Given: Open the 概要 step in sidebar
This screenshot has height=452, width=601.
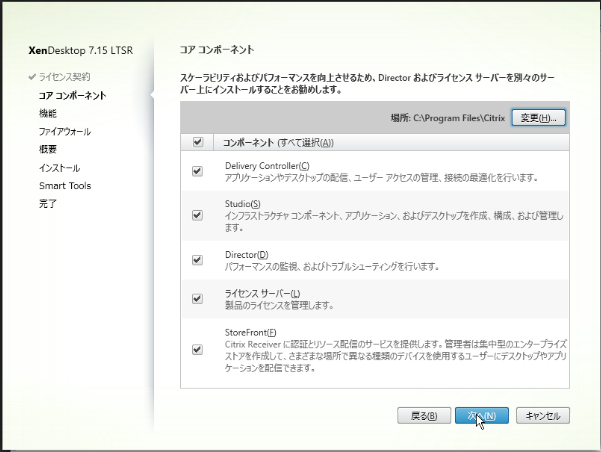Looking at the screenshot, I should click(x=48, y=149).
